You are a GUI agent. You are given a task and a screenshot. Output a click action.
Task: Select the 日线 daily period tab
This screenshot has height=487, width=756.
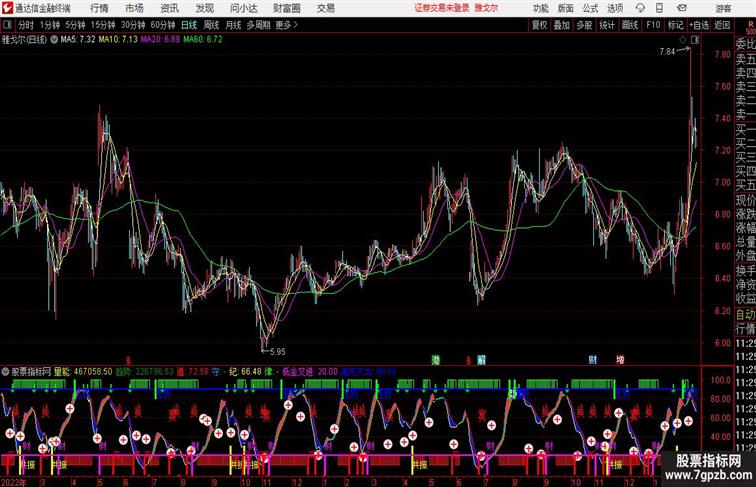(x=189, y=25)
